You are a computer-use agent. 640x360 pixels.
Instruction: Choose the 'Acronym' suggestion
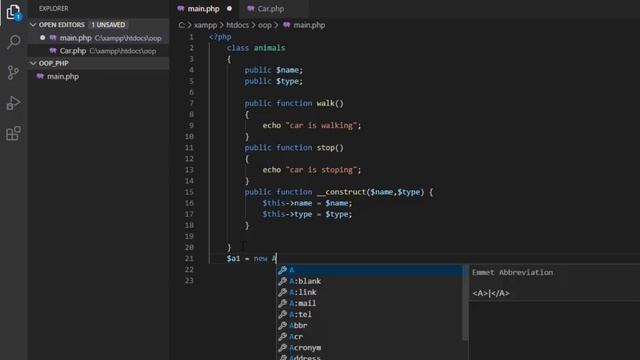pos(370,347)
